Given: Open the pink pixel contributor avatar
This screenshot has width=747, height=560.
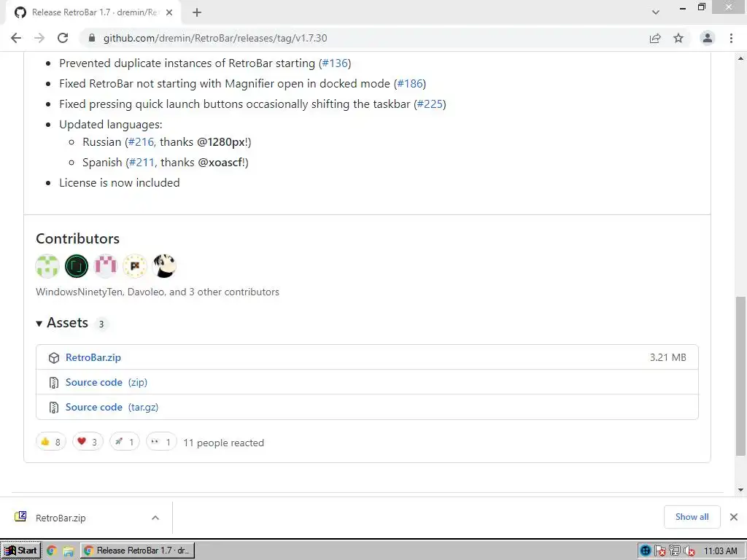Looking at the screenshot, I should (106, 266).
